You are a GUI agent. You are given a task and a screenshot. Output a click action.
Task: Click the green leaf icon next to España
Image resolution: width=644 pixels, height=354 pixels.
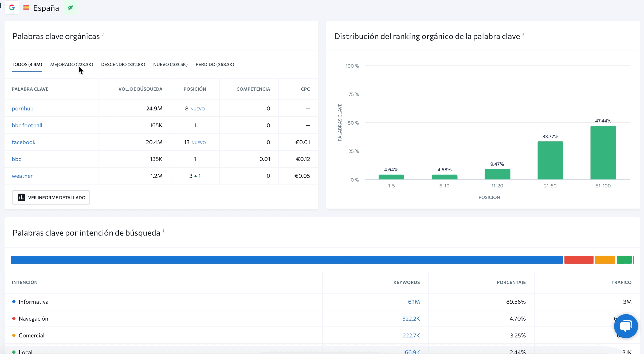(x=70, y=8)
